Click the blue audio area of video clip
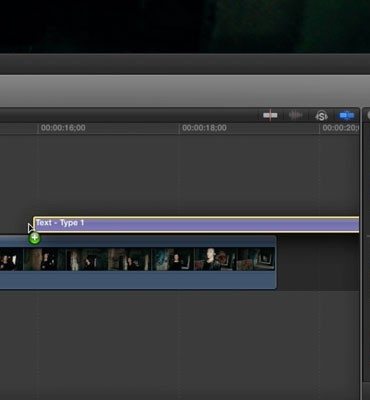 tap(138, 280)
